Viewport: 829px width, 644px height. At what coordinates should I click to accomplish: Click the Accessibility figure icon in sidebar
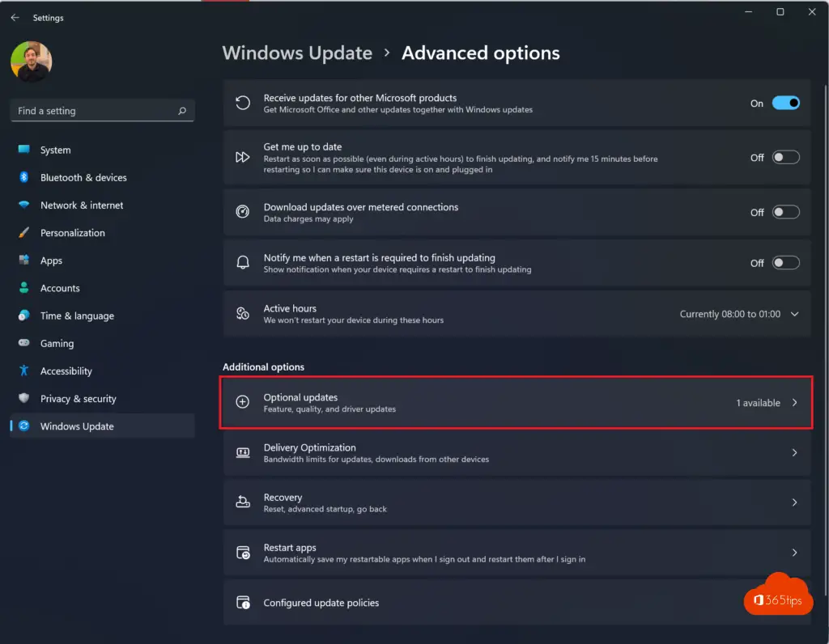tap(24, 371)
